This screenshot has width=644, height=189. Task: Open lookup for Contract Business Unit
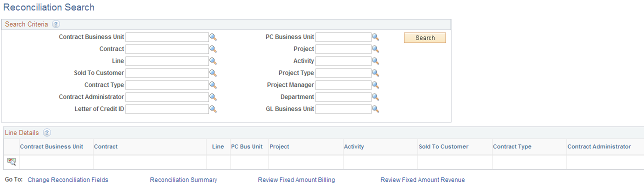[x=212, y=37]
